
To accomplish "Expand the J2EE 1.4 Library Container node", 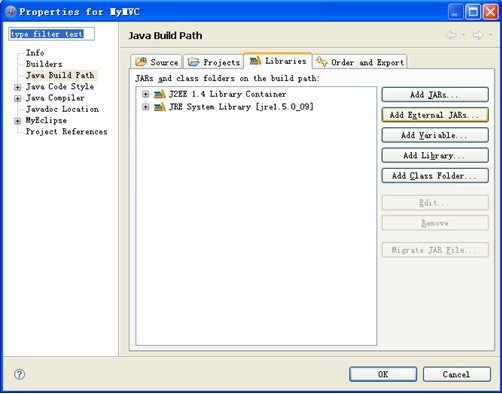I will [145, 94].
